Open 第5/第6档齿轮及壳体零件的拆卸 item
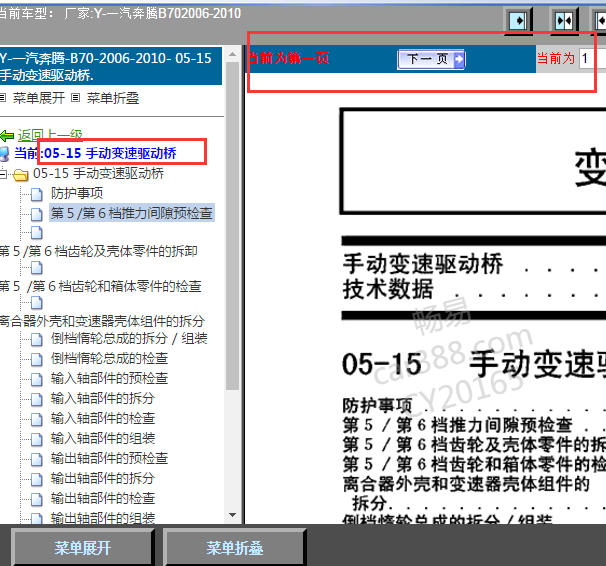Viewport: 606px width, 566px height. [99, 251]
